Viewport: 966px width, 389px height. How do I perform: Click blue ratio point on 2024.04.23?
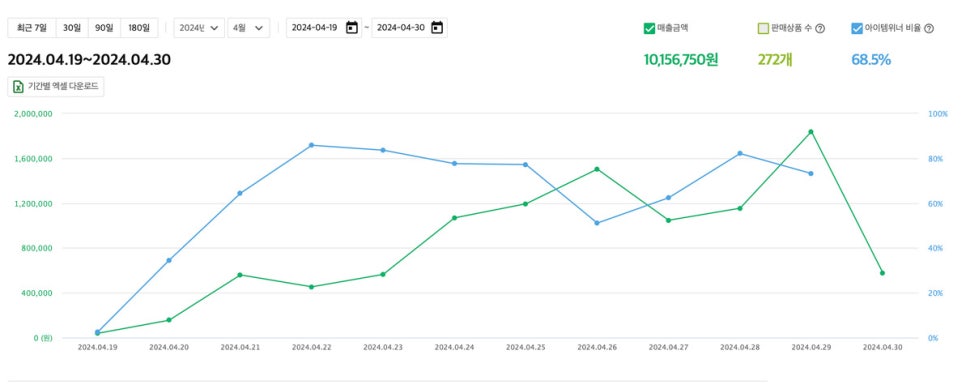(383, 150)
